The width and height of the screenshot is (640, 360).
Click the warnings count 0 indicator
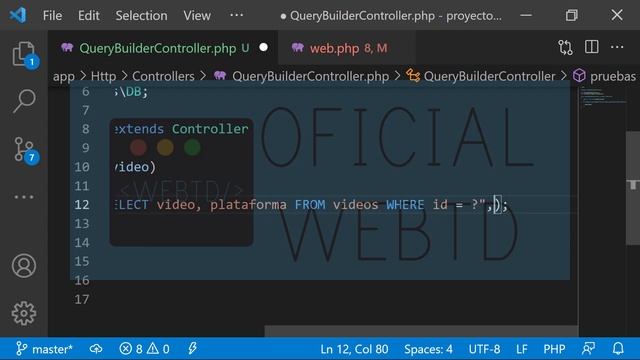(158, 349)
